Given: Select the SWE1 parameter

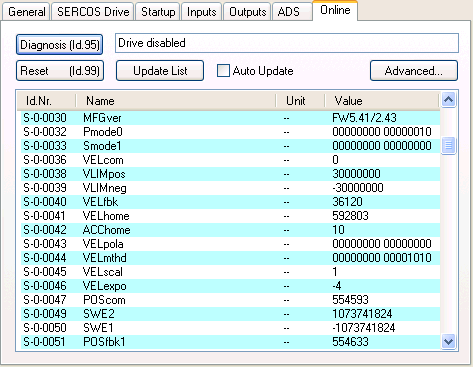Looking at the screenshot, I should coord(98,328).
